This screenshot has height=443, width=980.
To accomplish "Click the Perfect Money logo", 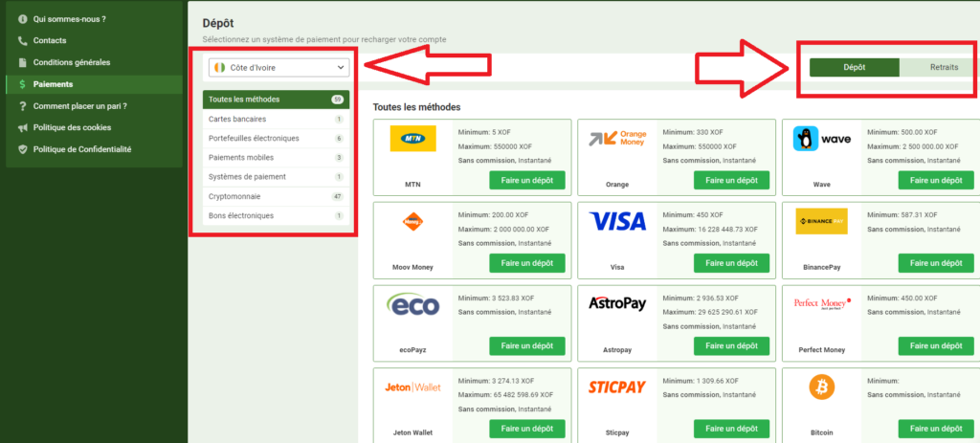I will pos(822,303).
